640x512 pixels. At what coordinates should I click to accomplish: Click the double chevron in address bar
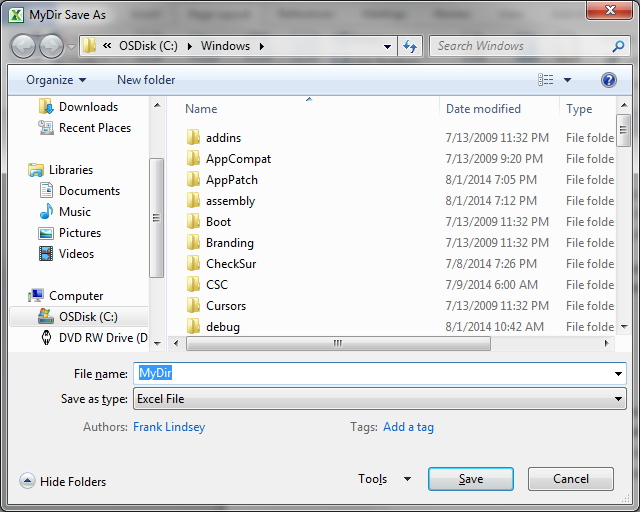[x=107, y=46]
